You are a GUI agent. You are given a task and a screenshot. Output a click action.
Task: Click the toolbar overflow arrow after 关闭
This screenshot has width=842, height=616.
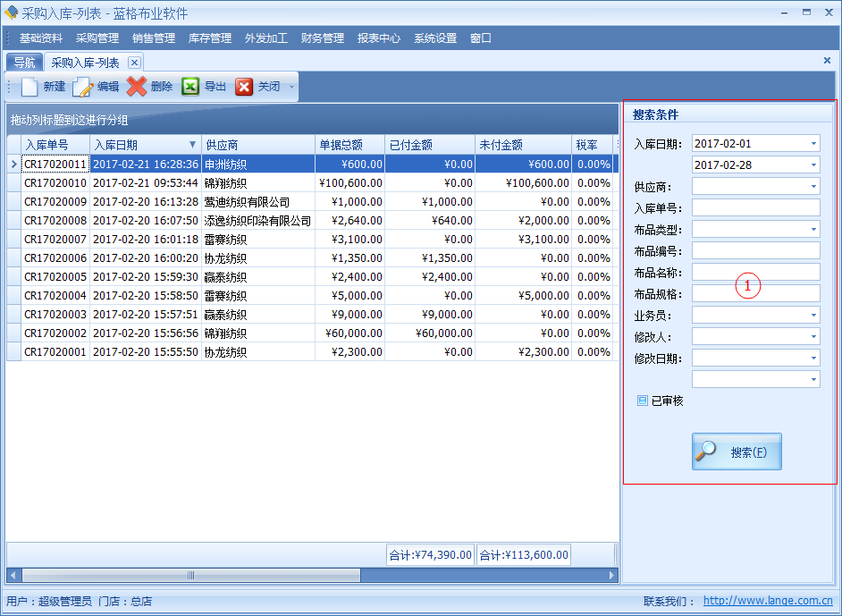click(291, 87)
